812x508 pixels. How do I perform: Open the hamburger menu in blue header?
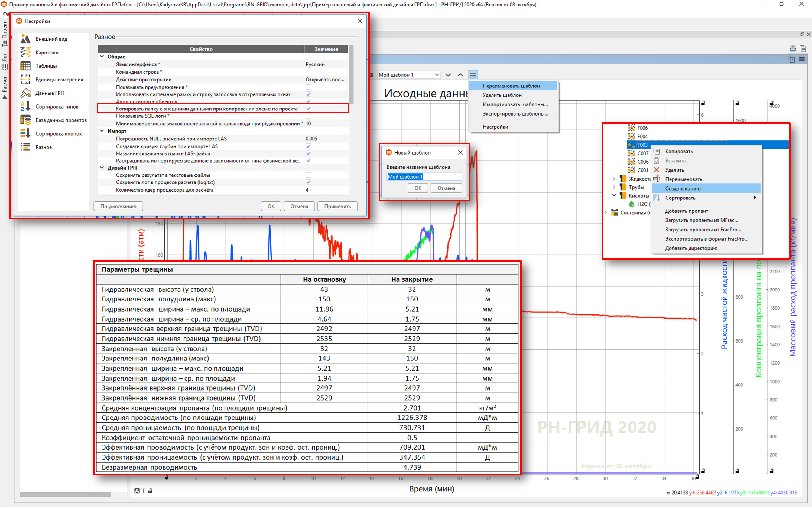(x=802, y=59)
